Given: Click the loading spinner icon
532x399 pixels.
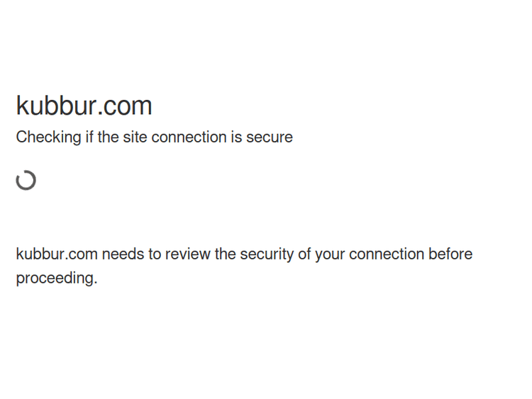Looking at the screenshot, I should point(26,181).
